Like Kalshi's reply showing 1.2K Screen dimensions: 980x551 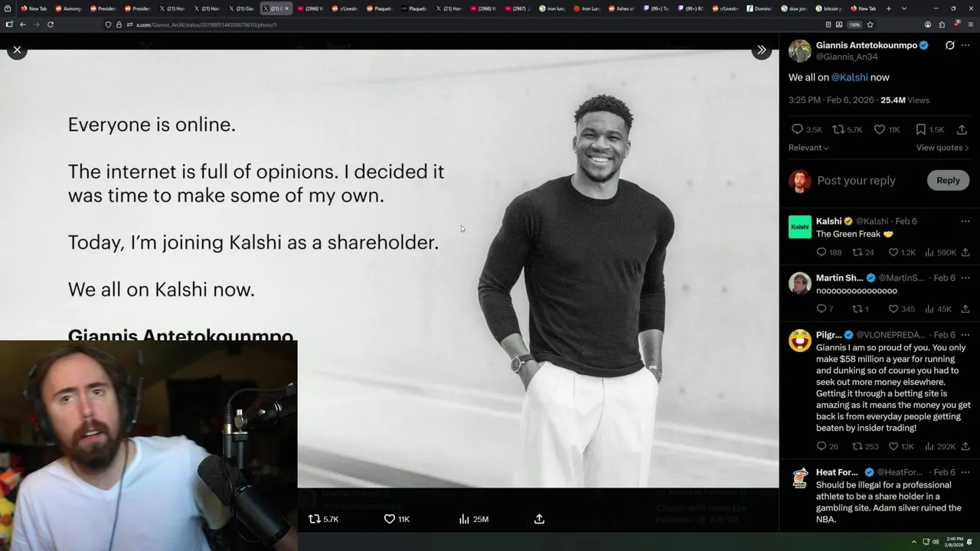coord(901,253)
